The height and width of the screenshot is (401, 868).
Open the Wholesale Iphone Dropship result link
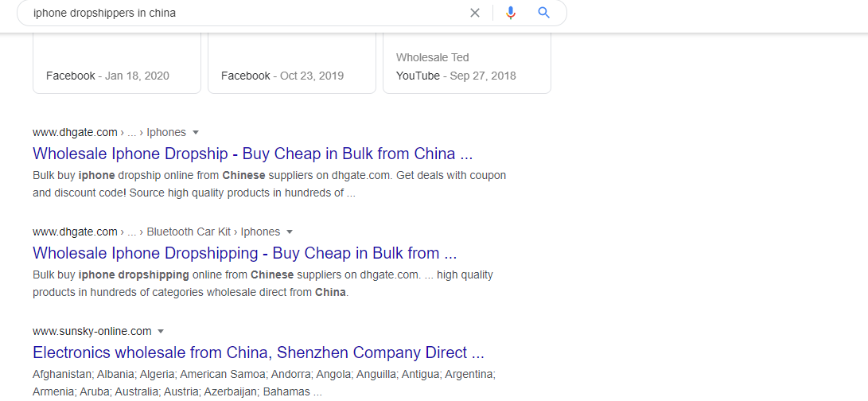[252, 154]
